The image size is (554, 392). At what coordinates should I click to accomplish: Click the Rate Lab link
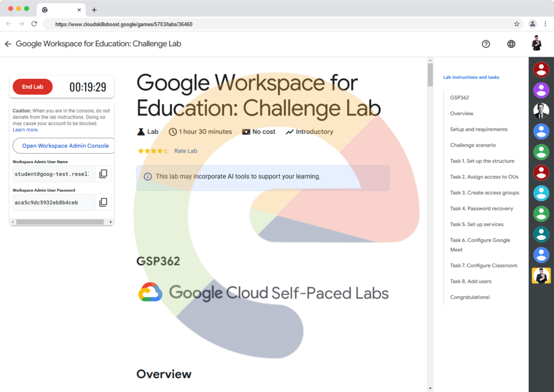coord(185,151)
